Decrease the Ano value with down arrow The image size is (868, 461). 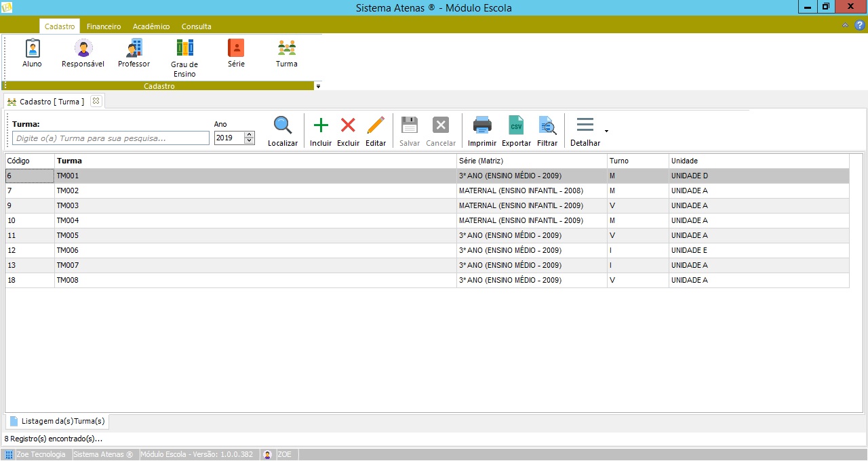pyautogui.click(x=250, y=140)
